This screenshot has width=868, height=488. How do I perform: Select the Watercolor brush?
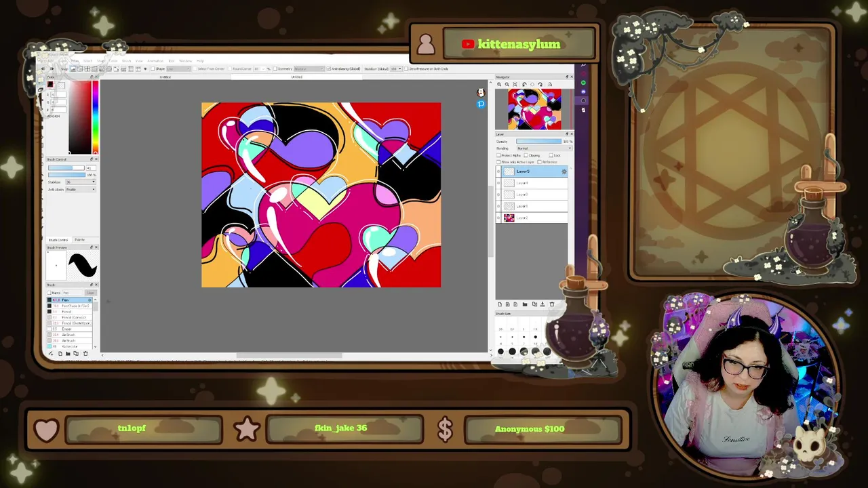pos(69,346)
